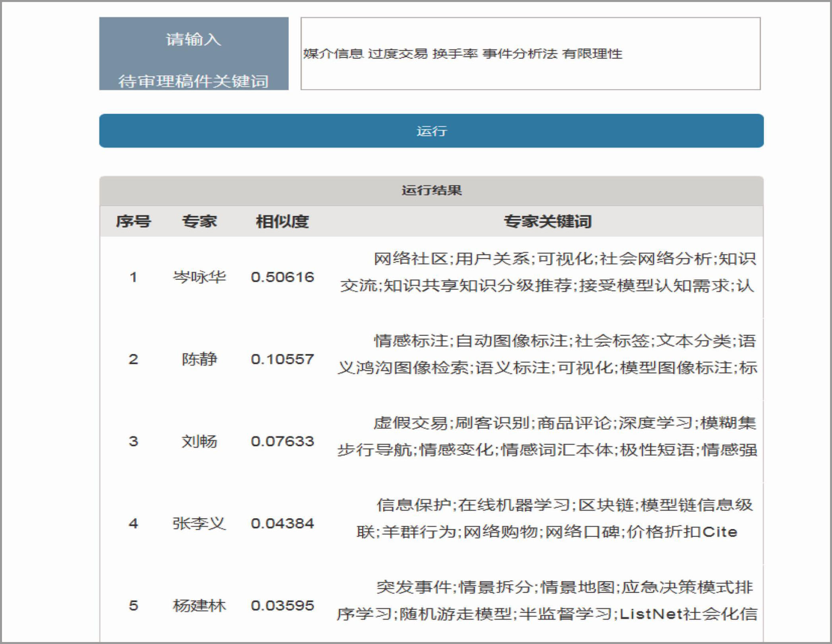Click keywords starting with 突发事件;情景拆分
This screenshot has width=832, height=644.
tap(548, 600)
